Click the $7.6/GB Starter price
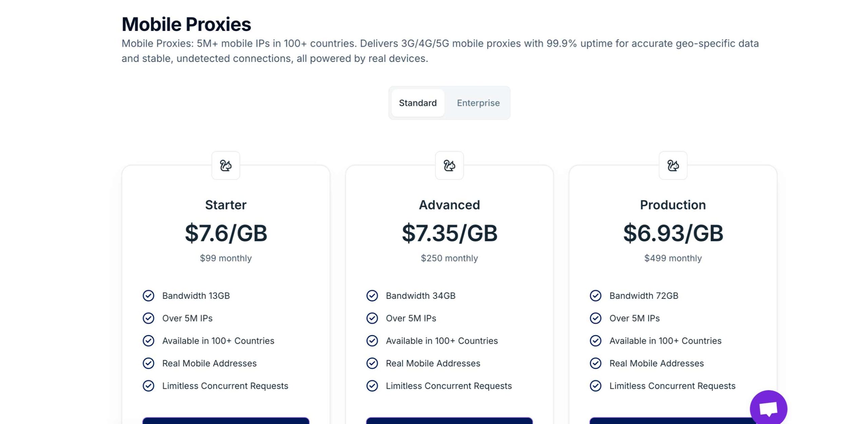Viewport: 868px width, 424px height. [x=225, y=233]
